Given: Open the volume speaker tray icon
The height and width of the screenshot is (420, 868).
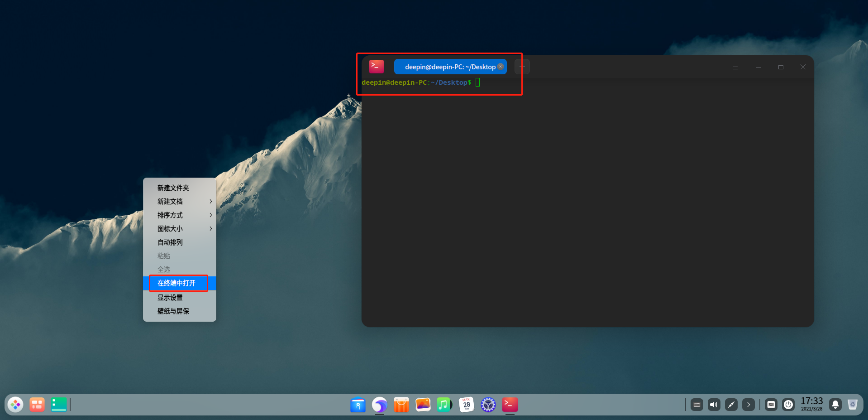Looking at the screenshot, I should [x=714, y=405].
